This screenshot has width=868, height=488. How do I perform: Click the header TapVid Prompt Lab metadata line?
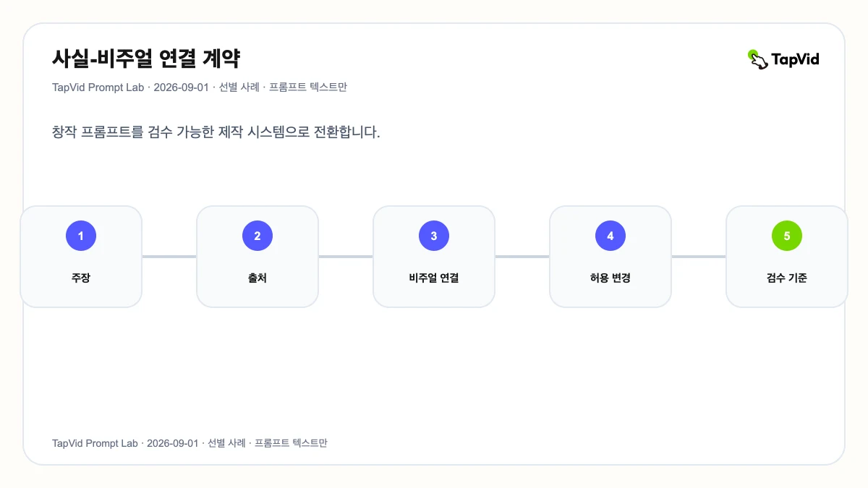coord(200,87)
